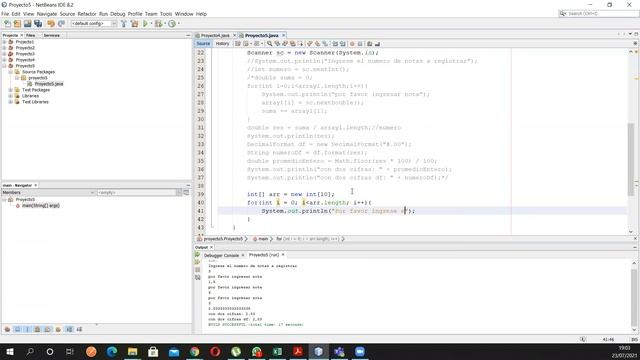Image resolution: width=640 pixels, height=360 pixels.
Task: Collapse the Proyecto5 project node
Action: pos(4,66)
